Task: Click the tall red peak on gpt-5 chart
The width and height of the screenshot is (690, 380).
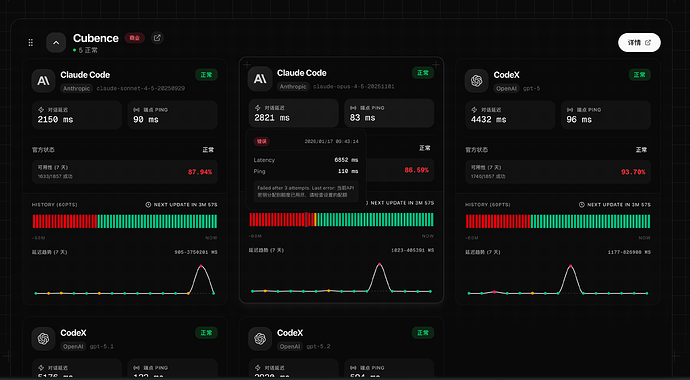Action: [571, 266]
